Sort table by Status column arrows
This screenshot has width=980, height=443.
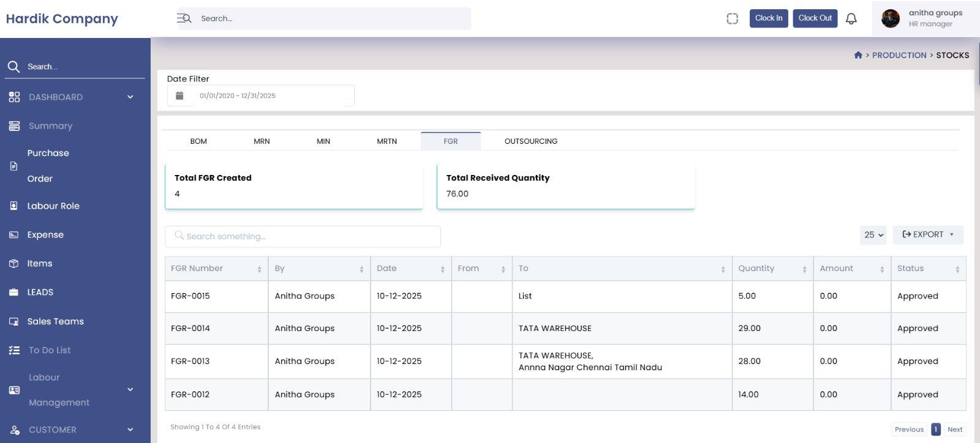(957, 269)
